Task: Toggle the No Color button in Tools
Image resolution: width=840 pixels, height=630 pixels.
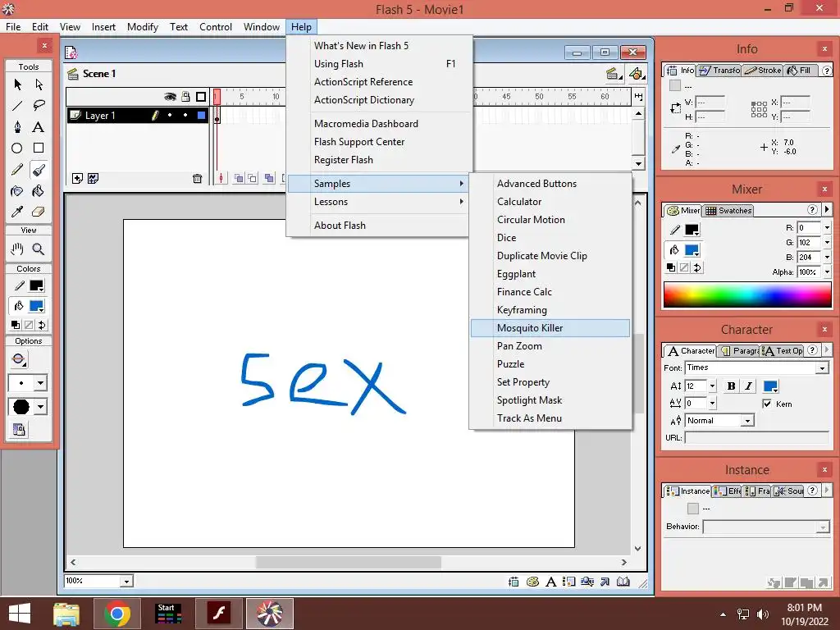Action: [x=29, y=325]
